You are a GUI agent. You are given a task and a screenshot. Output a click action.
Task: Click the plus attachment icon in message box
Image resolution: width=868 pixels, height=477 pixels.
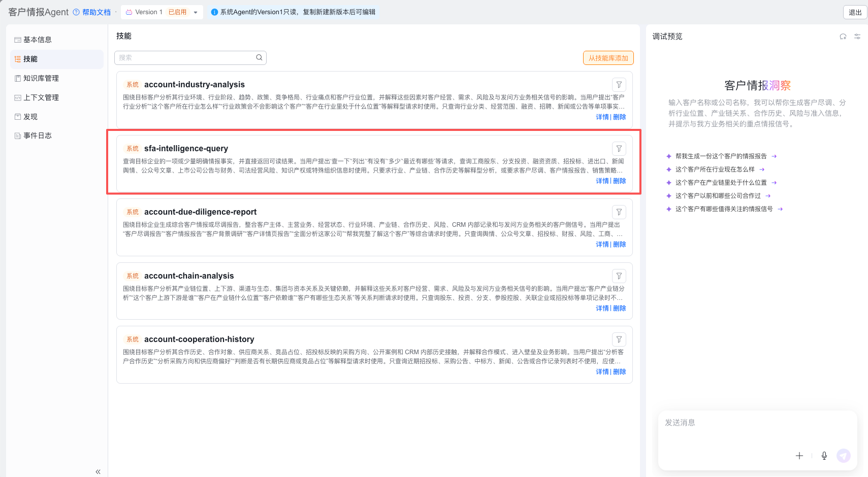(x=799, y=456)
